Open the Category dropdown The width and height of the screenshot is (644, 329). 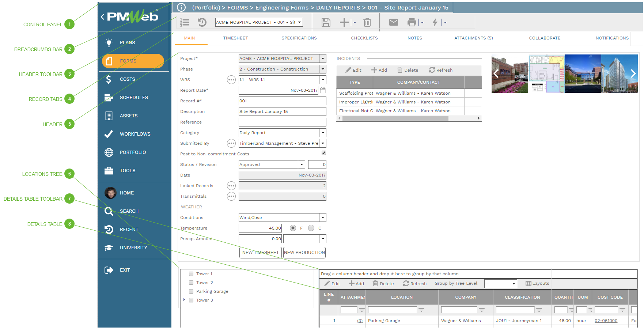(323, 133)
